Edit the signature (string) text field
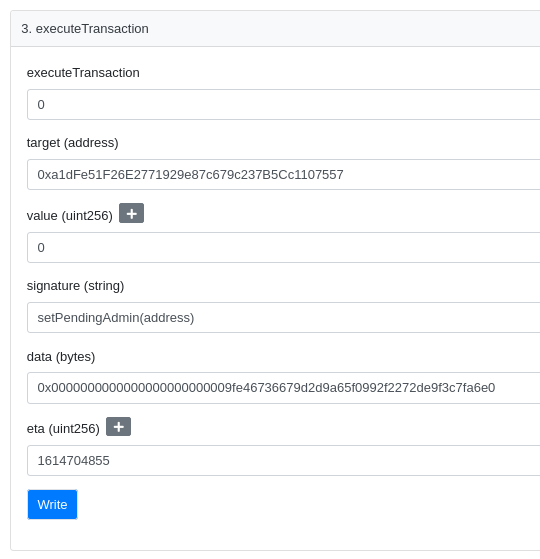 284,317
